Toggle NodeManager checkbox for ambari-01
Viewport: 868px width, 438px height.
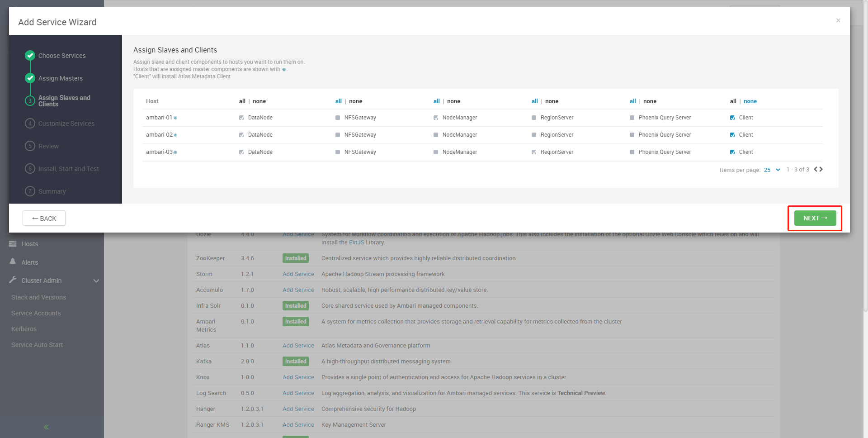click(436, 118)
